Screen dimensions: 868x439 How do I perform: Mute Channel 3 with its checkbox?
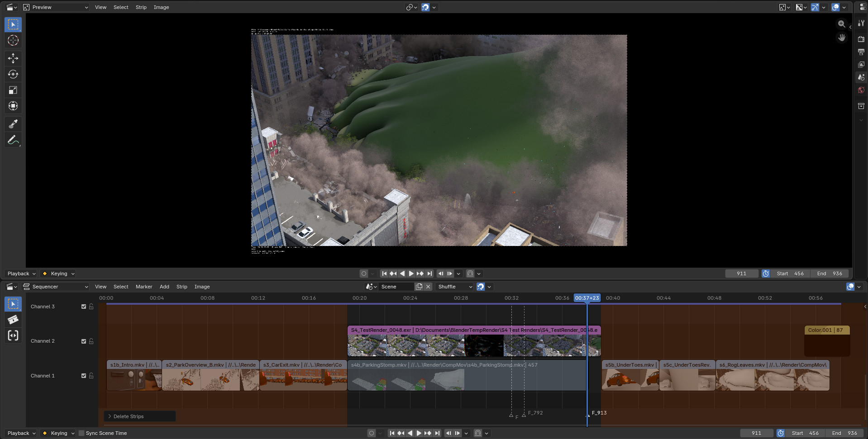pos(84,307)
